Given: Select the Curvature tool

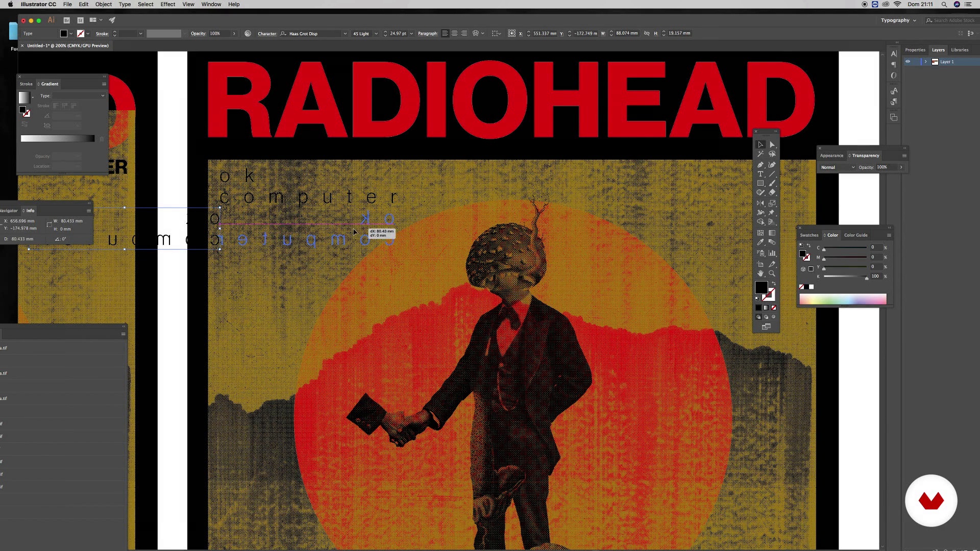Looking at the screenshot, I should click(772, 165).
